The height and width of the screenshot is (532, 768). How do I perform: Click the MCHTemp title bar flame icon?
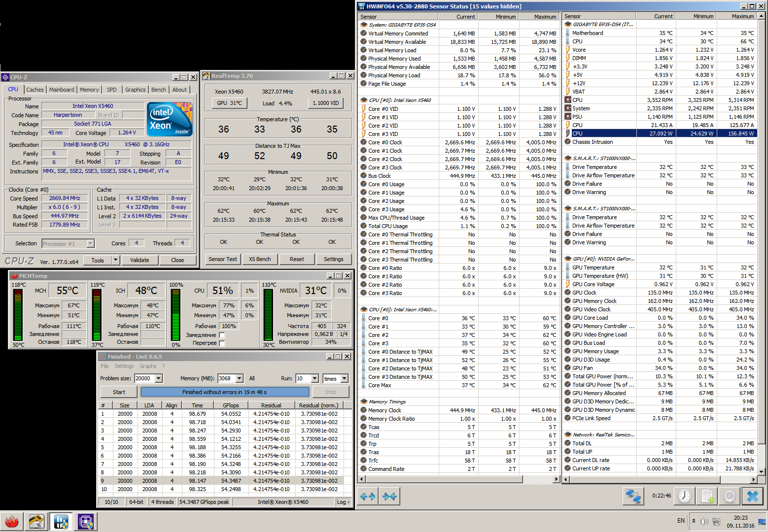click(14, 276)
